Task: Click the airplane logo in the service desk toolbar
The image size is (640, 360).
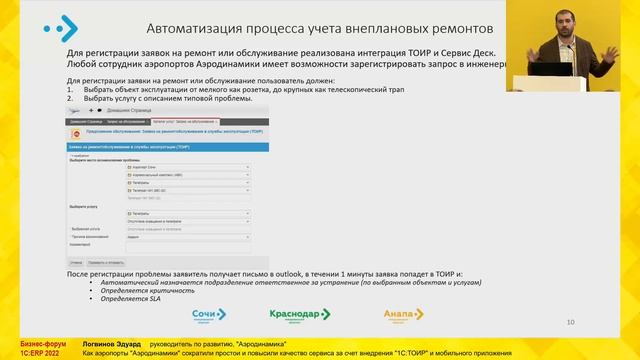Action: click(x=74, y=111)
